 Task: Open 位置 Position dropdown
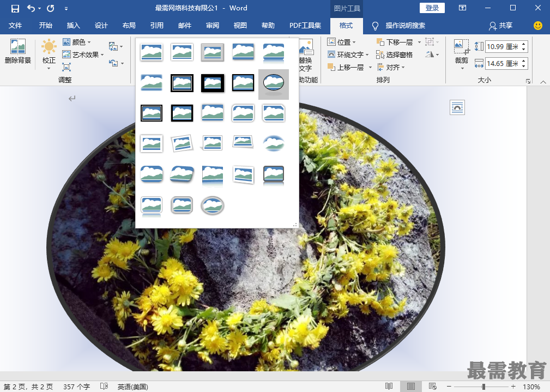pyautogui.click(x=341, y=42)
